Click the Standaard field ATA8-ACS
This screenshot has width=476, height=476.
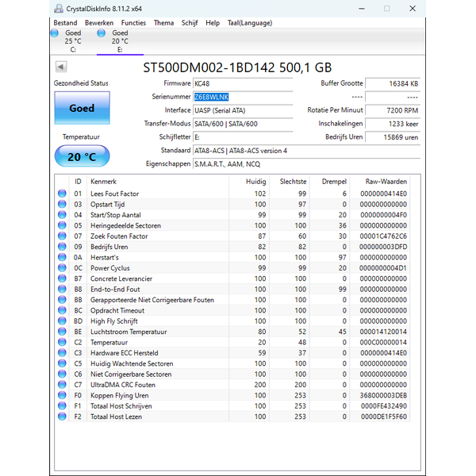(x=306, y=151)
